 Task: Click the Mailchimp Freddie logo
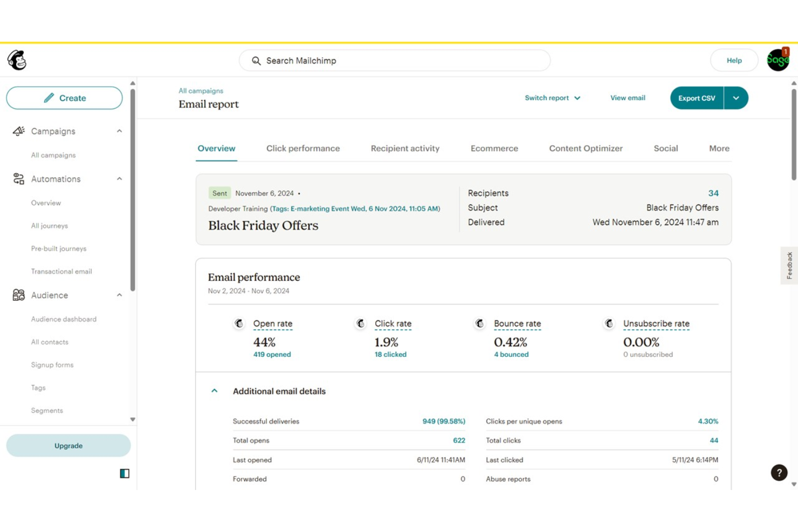18,60
